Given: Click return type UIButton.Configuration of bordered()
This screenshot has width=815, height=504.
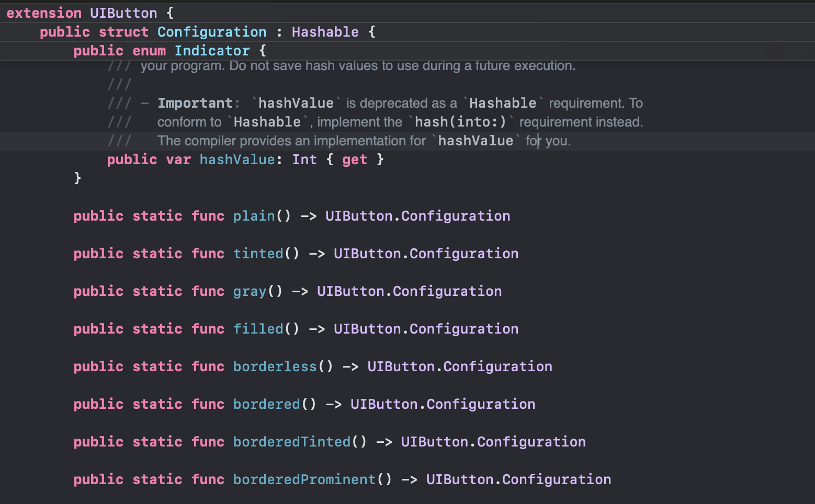Looking at the screenshot, I should [443, 404].
